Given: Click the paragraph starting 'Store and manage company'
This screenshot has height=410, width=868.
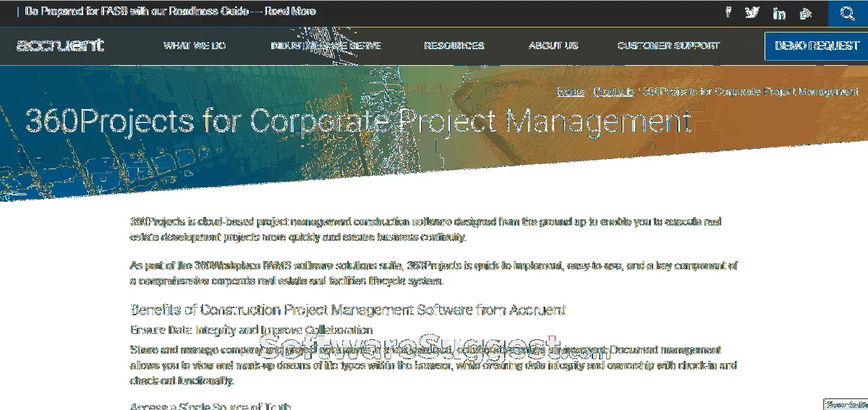Looking at the screenshot, I should [434, 365].
